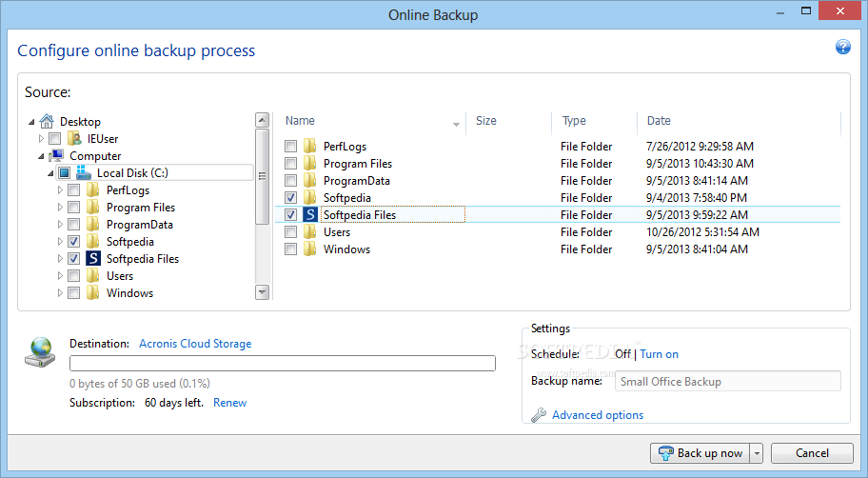Click the Cancel button
868x478 pixels.
click(x=812, y=453)
